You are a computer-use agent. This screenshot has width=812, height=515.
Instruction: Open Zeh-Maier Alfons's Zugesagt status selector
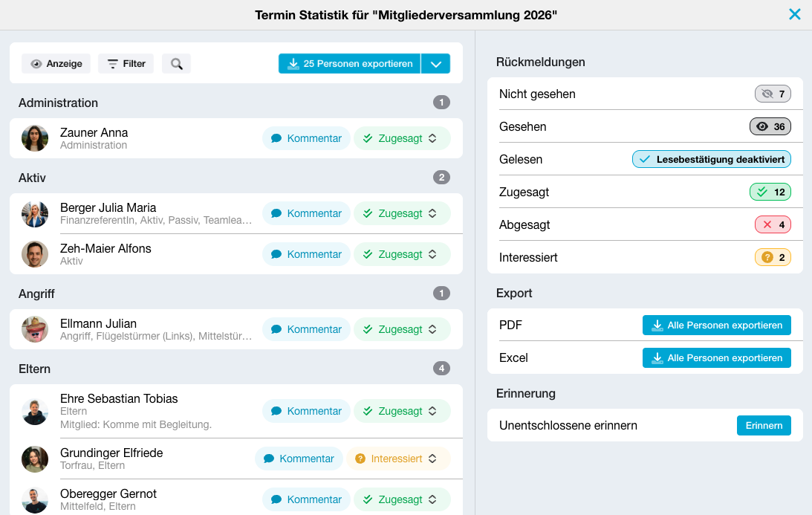[402, 254]
